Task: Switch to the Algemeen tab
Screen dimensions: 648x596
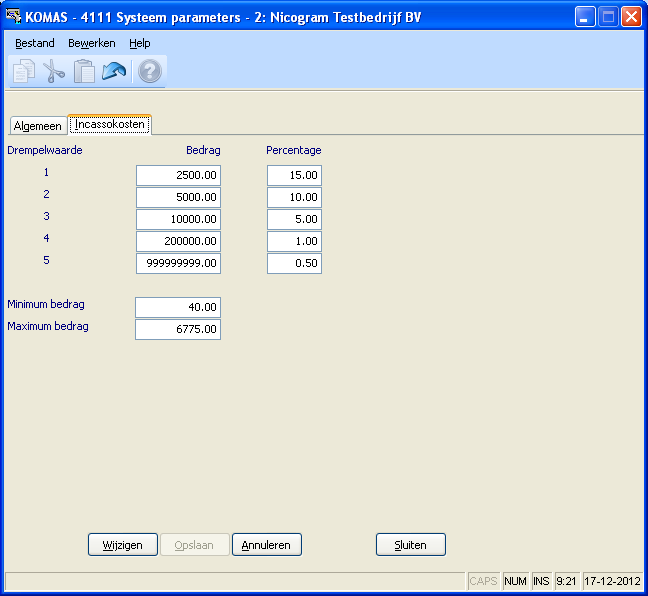Action: tap(38, 126)
